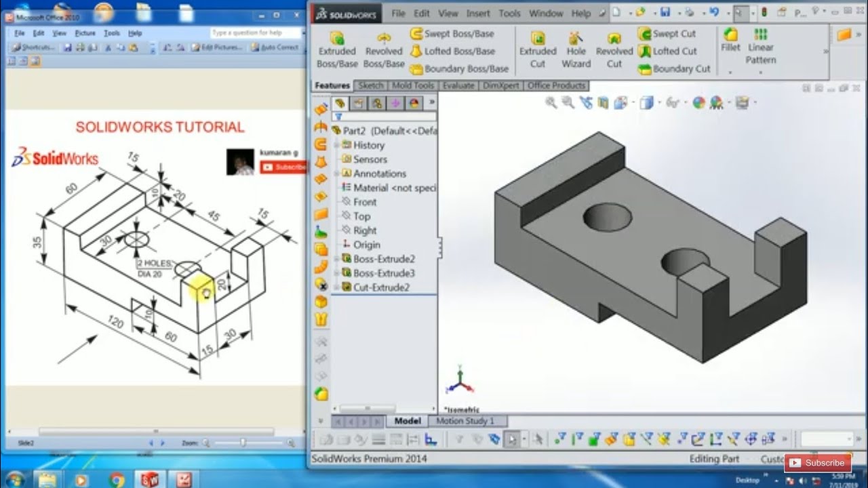This screenshot has width=868, height=488.
Task: Click the Chrome icon in the taskbar
Action: (x=117, y=480)
